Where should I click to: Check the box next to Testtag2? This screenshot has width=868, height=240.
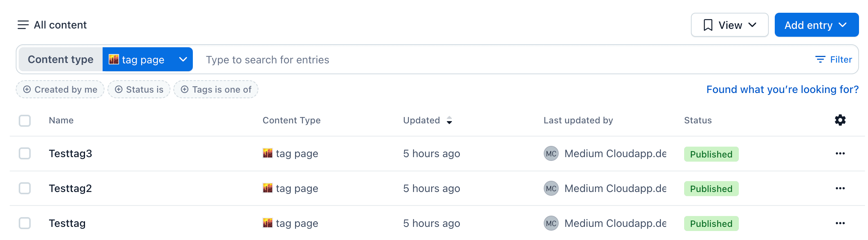click(25, 188)
